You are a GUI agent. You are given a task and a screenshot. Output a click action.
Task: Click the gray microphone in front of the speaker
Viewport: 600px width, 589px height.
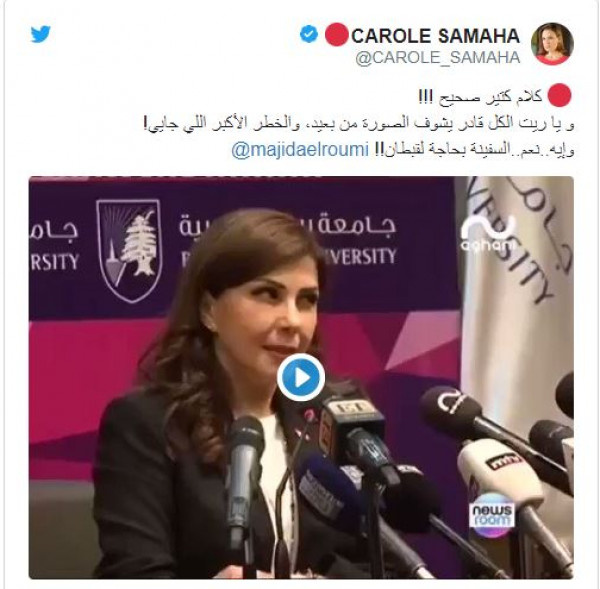click(x=244, y=471)
